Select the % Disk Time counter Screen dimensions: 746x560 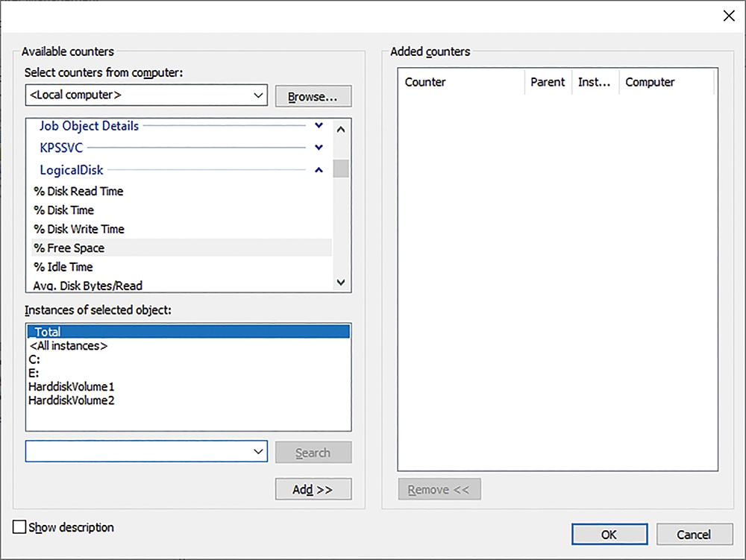pos(182,210)
